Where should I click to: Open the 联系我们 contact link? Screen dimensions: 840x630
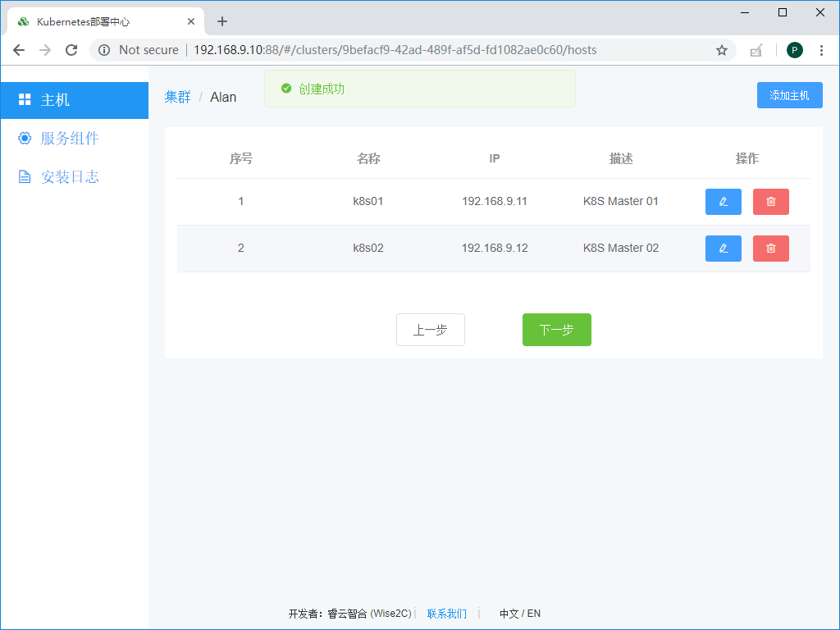[447, 614]
